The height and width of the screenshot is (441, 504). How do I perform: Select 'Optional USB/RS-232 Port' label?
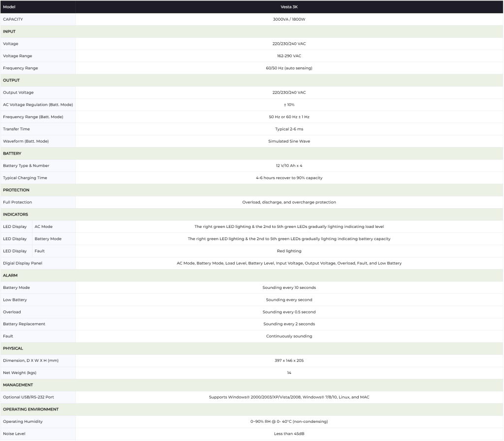click(x=28, y=398)
